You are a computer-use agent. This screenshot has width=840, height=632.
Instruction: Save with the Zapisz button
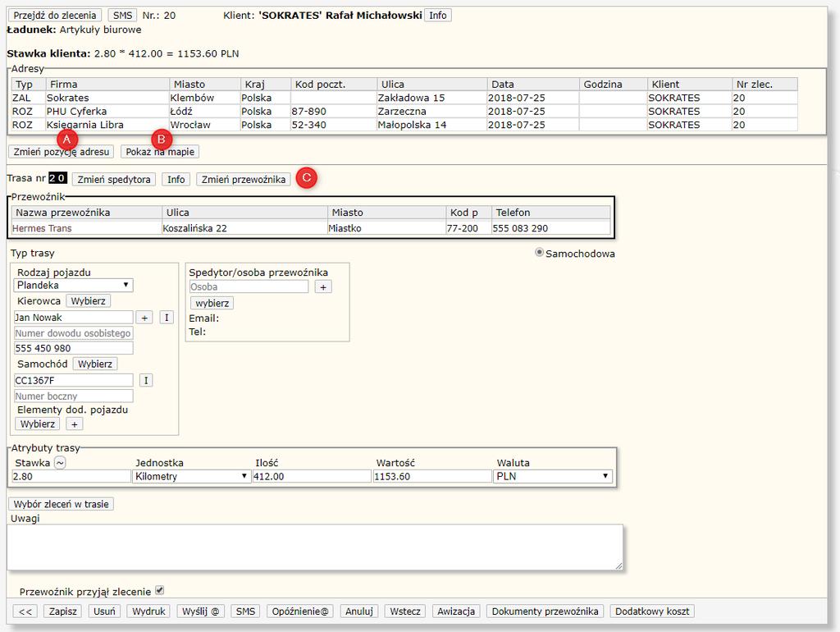(62, 611)
